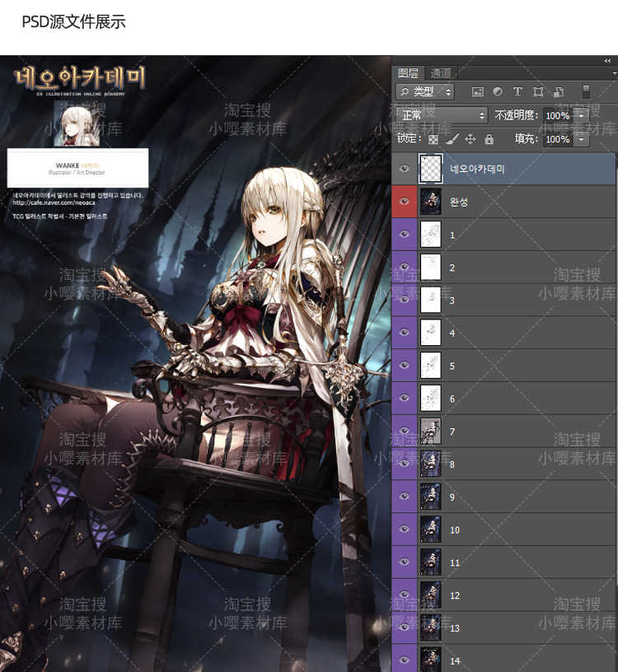Viewport: 618px width, 672px height.
Task: Open 类型 filter type dropdown
Action: (x=425, y=91)
